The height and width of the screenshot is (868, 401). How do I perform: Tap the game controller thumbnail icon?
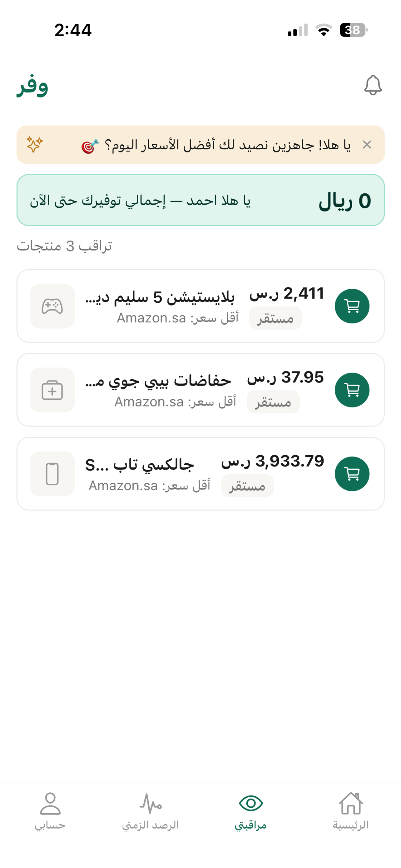(52, 306)
